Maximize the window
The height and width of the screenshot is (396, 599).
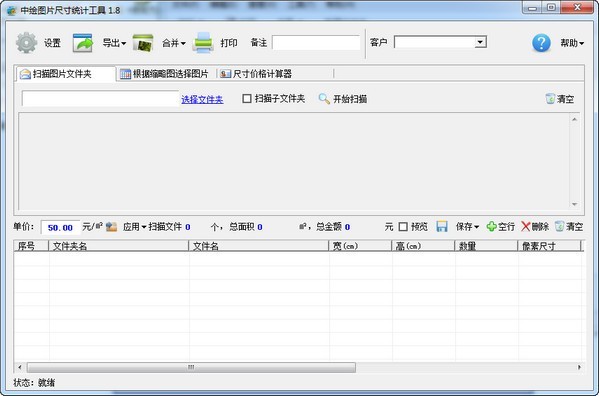(x=551, y=8)
